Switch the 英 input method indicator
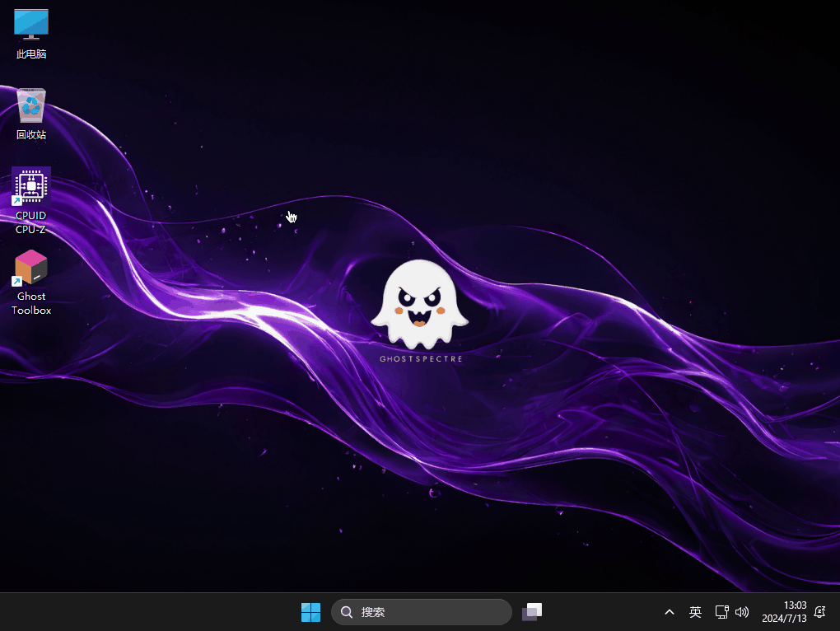The image size is (840, 631). 695,612
